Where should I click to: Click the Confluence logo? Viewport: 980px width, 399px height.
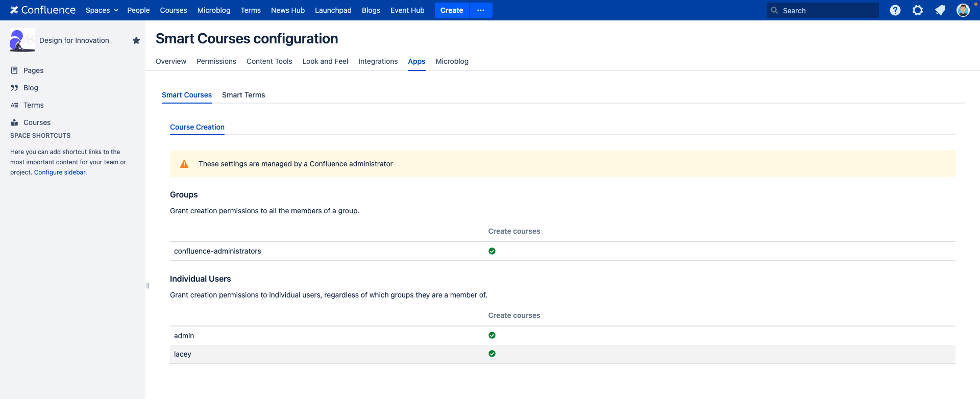pyautogui.click(x=43, y=10)
